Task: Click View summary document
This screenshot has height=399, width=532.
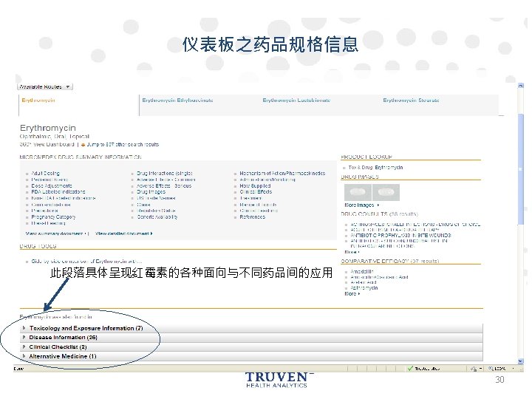Action: click(55, 233)
